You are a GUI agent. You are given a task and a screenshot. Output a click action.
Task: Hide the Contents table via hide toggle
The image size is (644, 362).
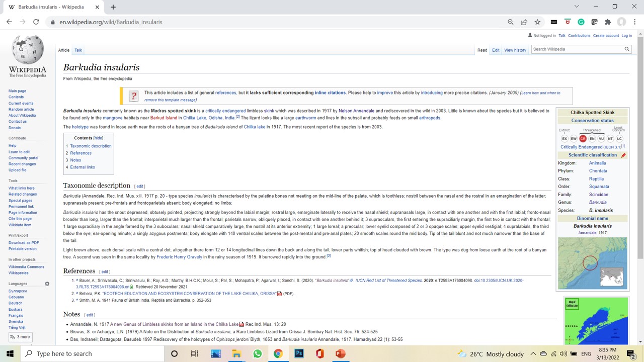pyautogui.click(x=98, y=138)
